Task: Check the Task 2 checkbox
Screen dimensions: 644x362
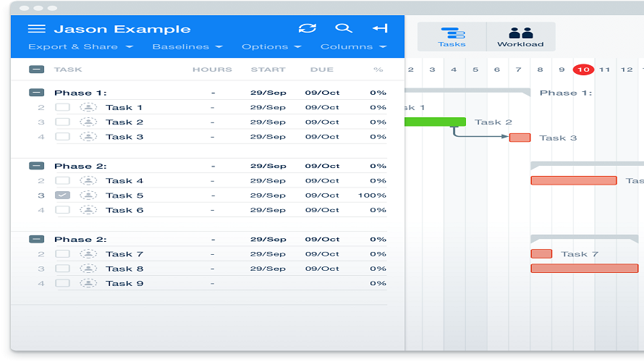Action: tap(63, 122)
